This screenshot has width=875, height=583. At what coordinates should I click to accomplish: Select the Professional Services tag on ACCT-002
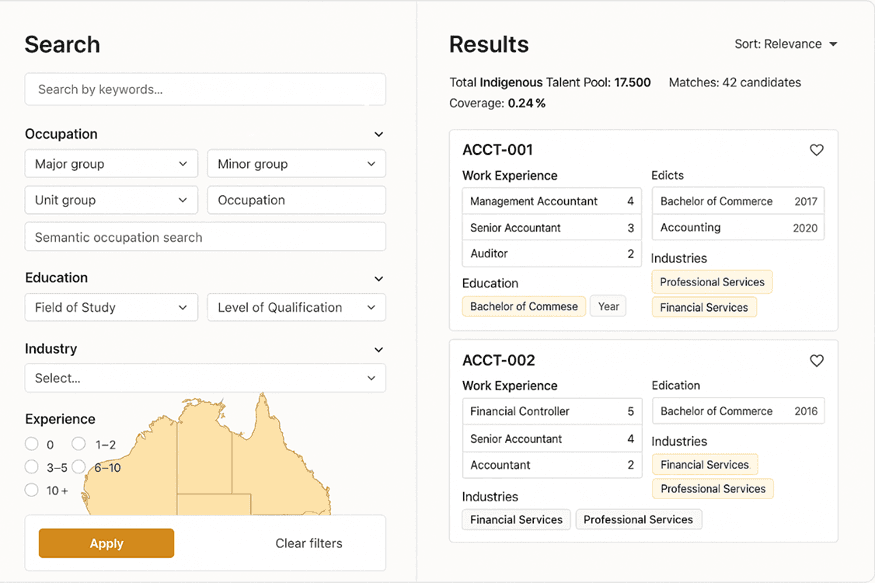[x=712, y=488]
